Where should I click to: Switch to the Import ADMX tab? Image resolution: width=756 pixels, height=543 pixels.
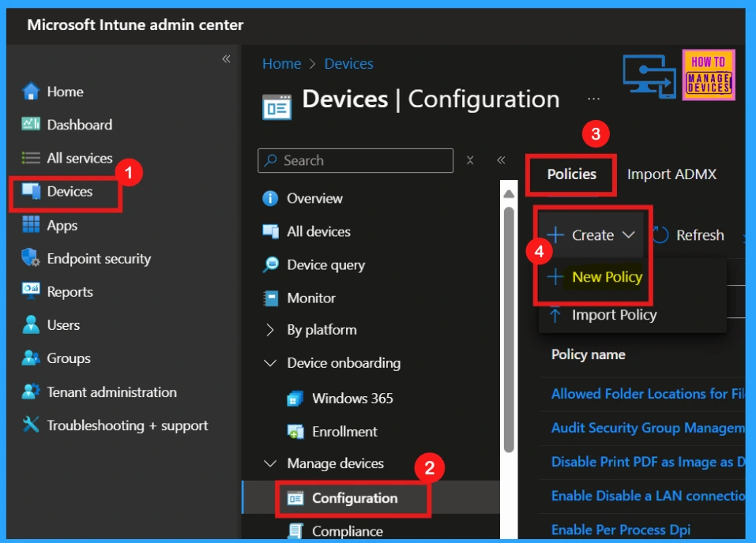(671, 174)
